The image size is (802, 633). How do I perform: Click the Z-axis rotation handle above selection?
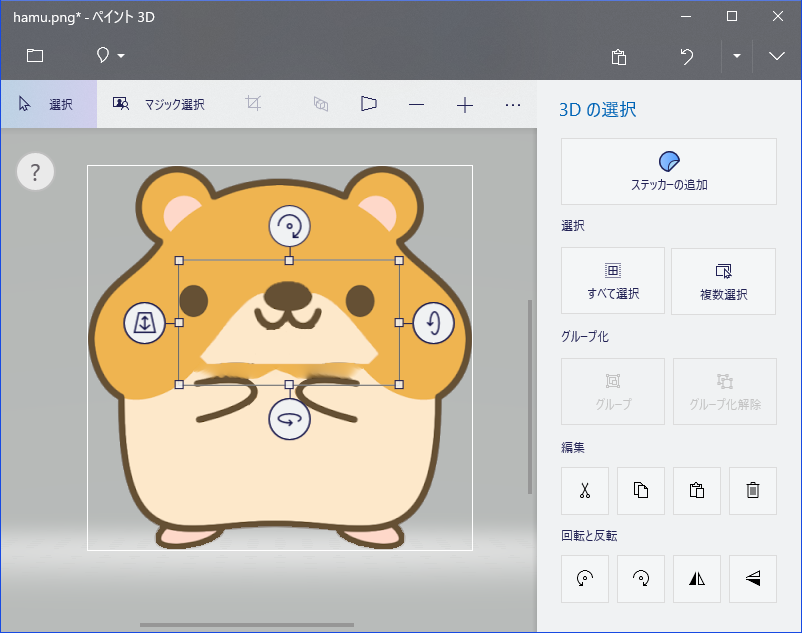289,225
